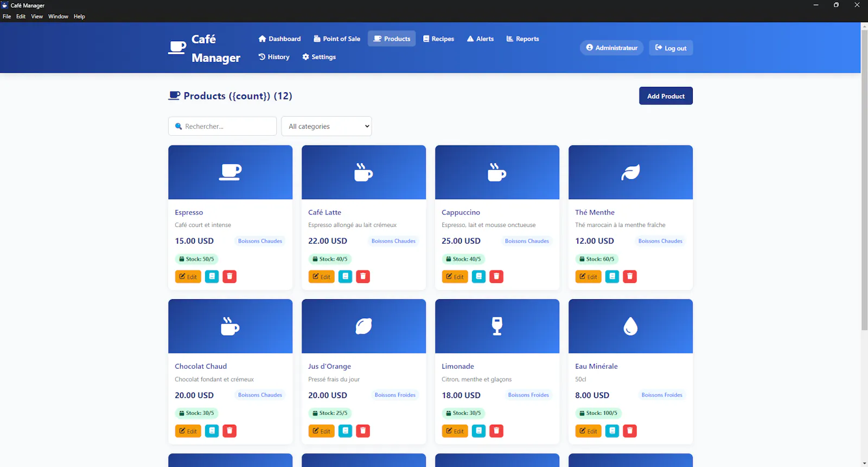Image resolution: width=868 pixels, height=467 pixels.
Task: Click the Café Manager cup logo
Action: 177,48
